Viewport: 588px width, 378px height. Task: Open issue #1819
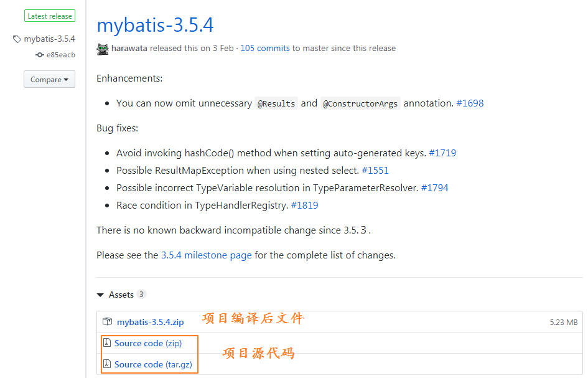point(304,206)
